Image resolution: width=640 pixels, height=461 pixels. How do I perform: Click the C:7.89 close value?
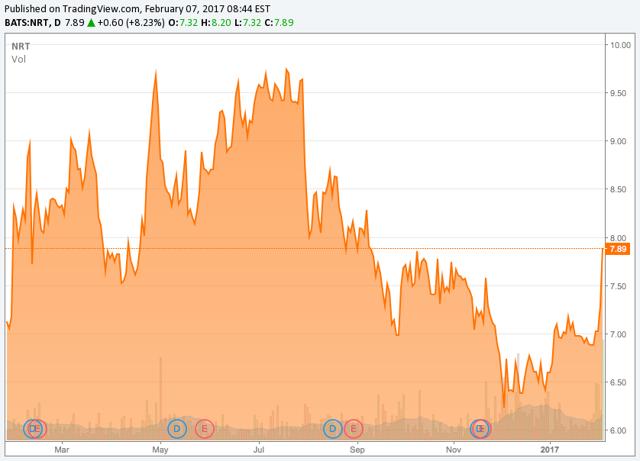pyautogui.click(x=279, y=22)
